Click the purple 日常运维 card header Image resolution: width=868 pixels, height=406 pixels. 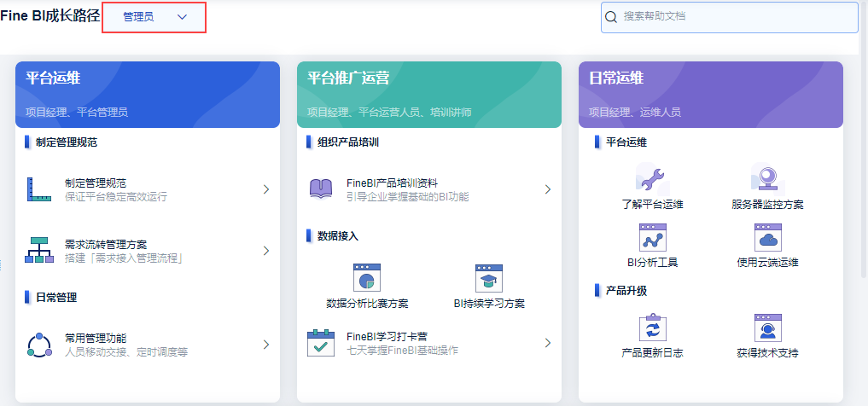pos(711,95)
